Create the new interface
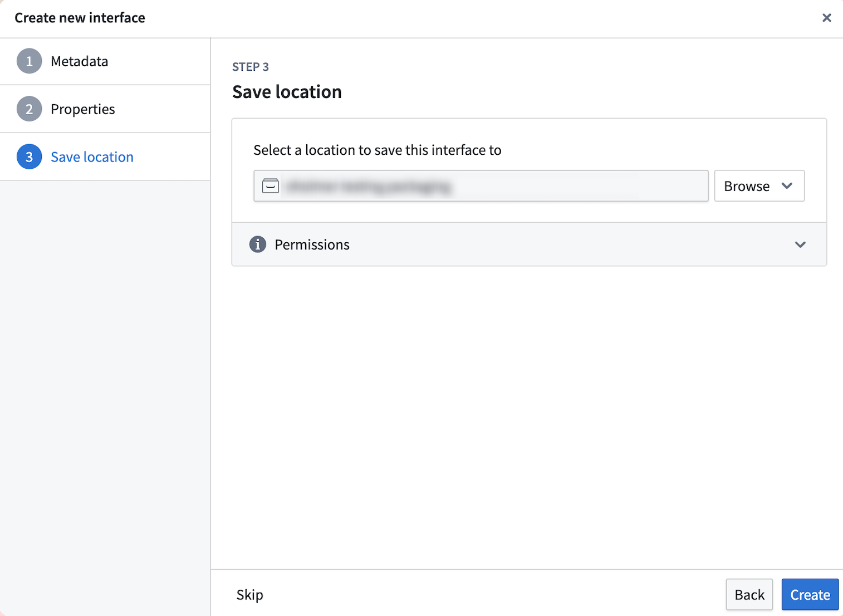 point(810,595)
